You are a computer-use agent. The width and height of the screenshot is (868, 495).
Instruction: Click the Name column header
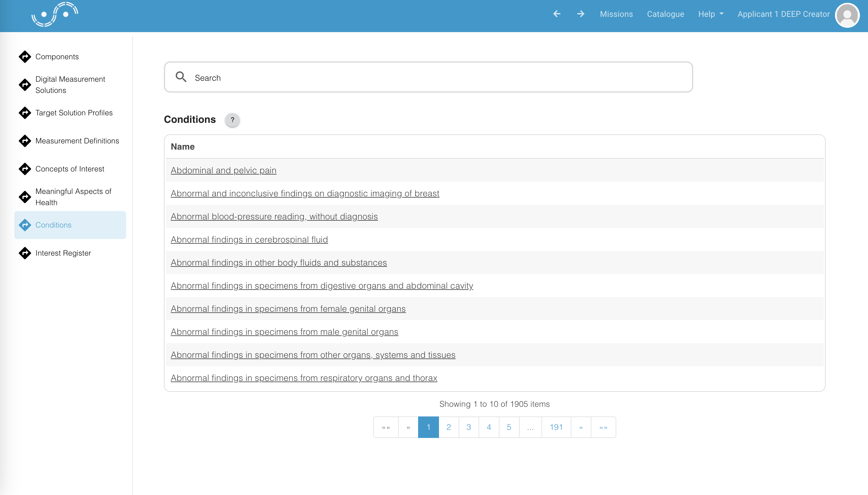tap(183, 147)
